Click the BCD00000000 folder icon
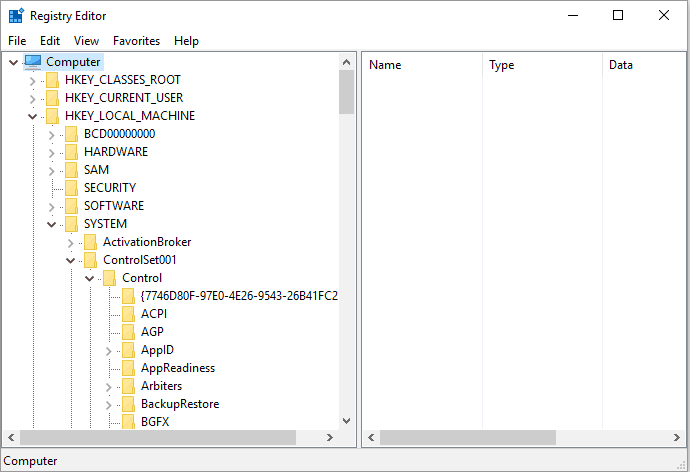Screen dimensions: 690x472 (71, 134)
